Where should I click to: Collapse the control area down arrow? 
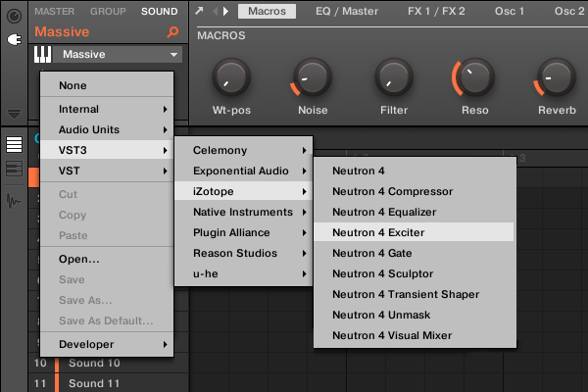click(x=15, y=114)
